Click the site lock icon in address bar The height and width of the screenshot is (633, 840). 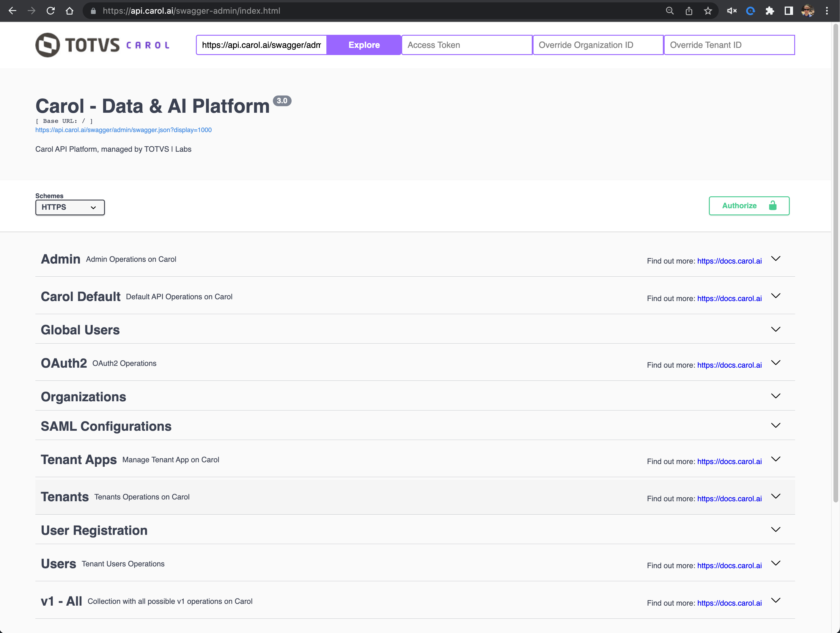(x=93, y=11)
